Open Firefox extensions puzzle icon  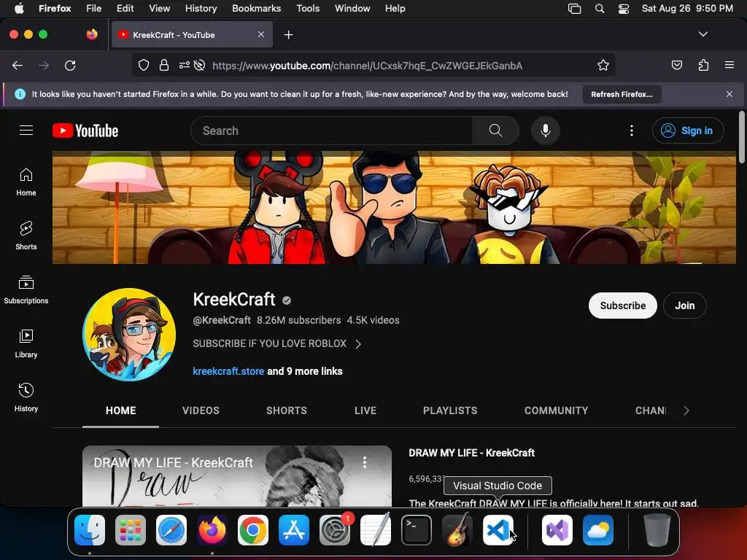click(703, 66)
